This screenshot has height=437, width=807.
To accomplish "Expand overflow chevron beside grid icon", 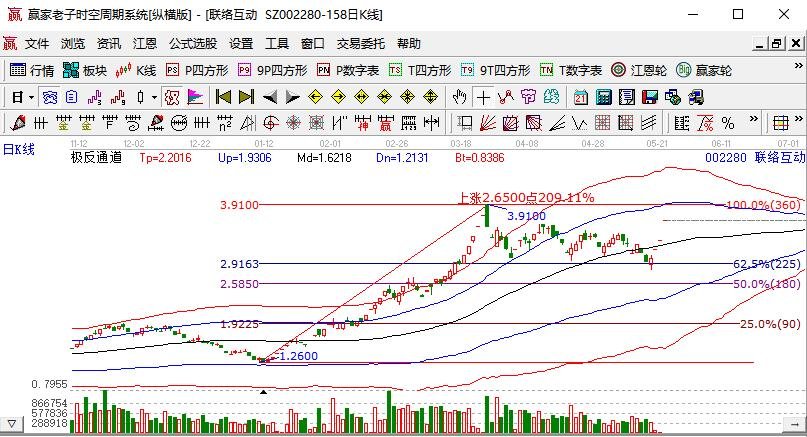I will 799,118.
